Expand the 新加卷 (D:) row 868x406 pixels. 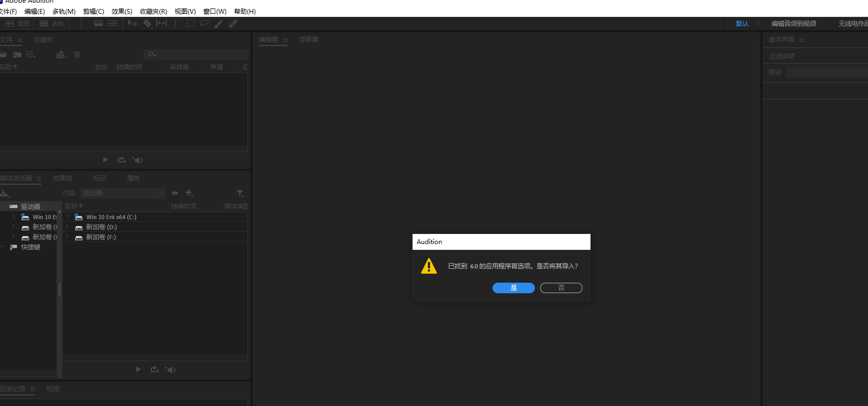[67, 227]
